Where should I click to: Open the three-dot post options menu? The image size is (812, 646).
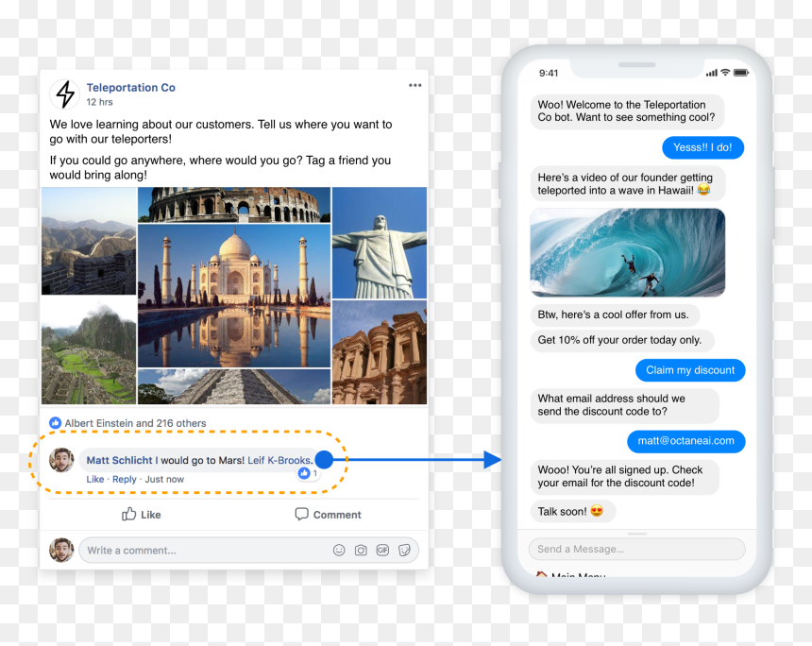tap(414, 86)
